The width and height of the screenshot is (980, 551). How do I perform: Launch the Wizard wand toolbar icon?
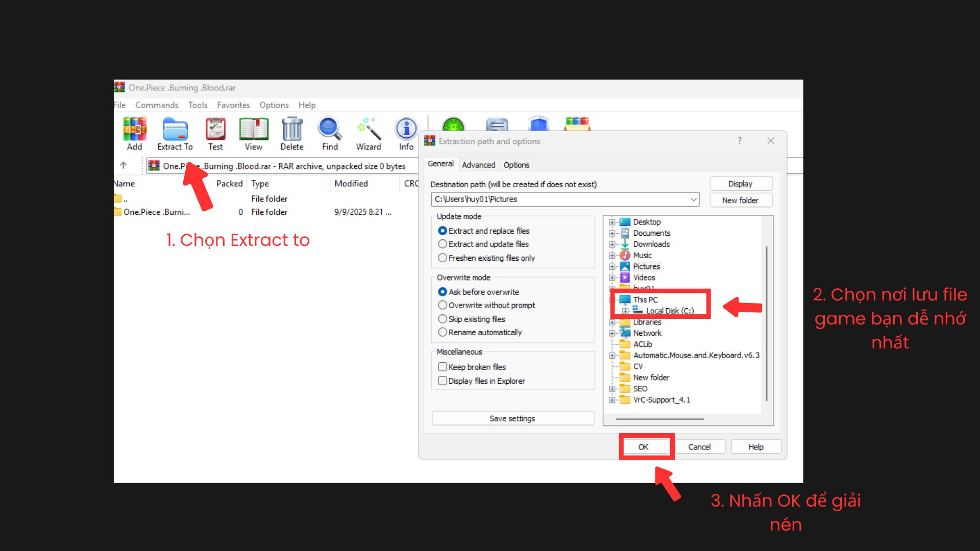369,129
